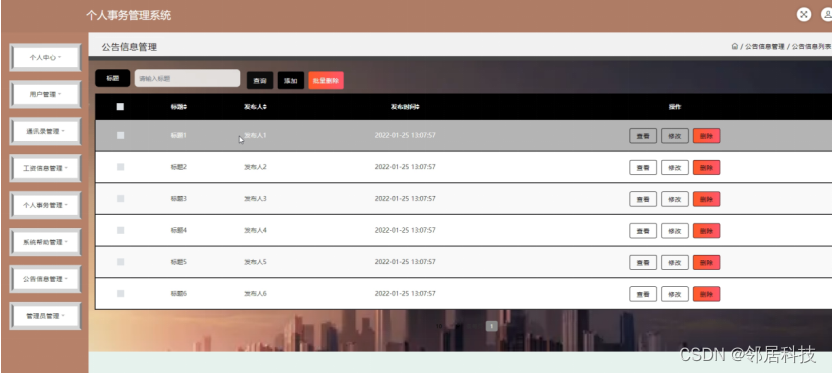
Task: Click 查看 for the 标题2 row
Action: click(643, 168)
